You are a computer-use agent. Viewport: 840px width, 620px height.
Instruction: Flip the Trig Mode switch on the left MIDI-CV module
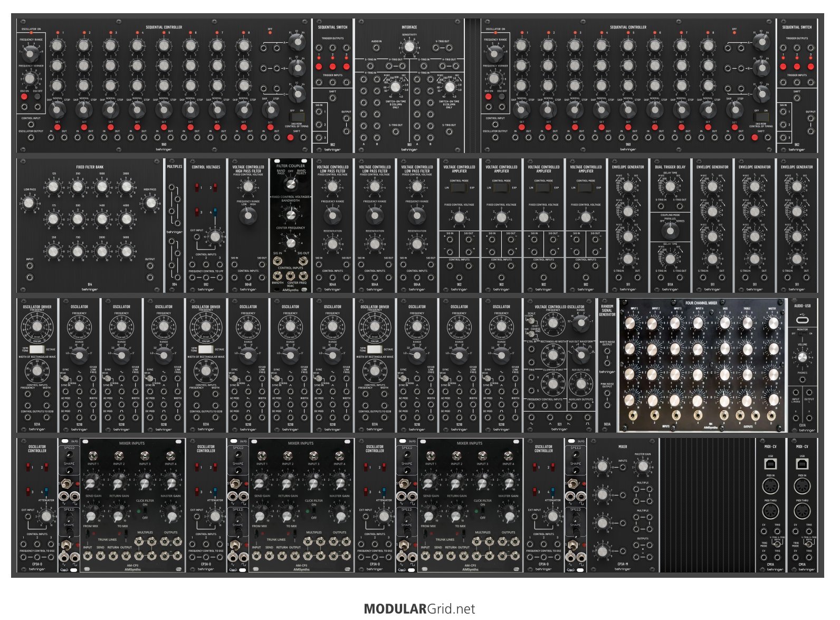point(777,544)
